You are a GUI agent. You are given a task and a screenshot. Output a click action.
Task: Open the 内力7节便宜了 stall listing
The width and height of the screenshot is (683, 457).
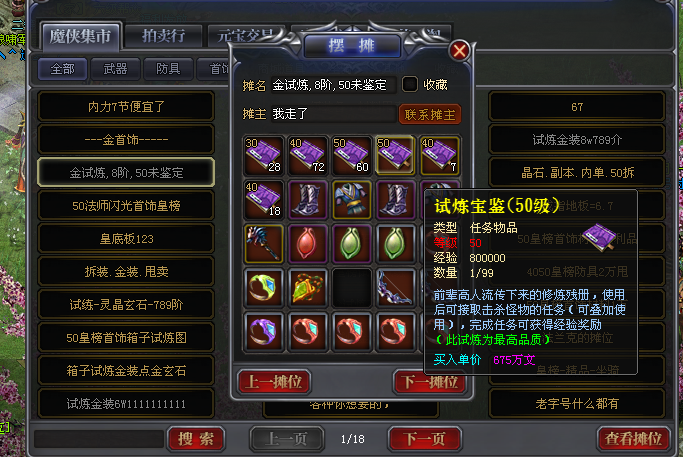tap(126, 107)
